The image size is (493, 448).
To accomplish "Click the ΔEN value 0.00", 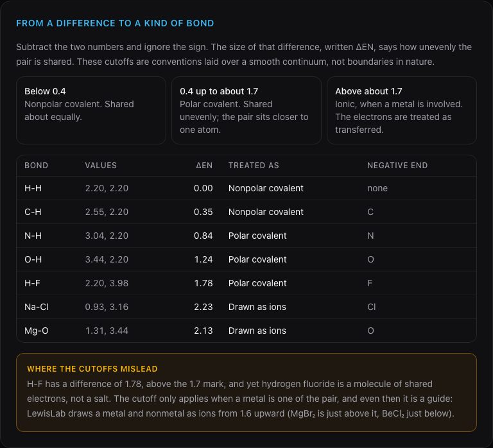I will (203, 188).
